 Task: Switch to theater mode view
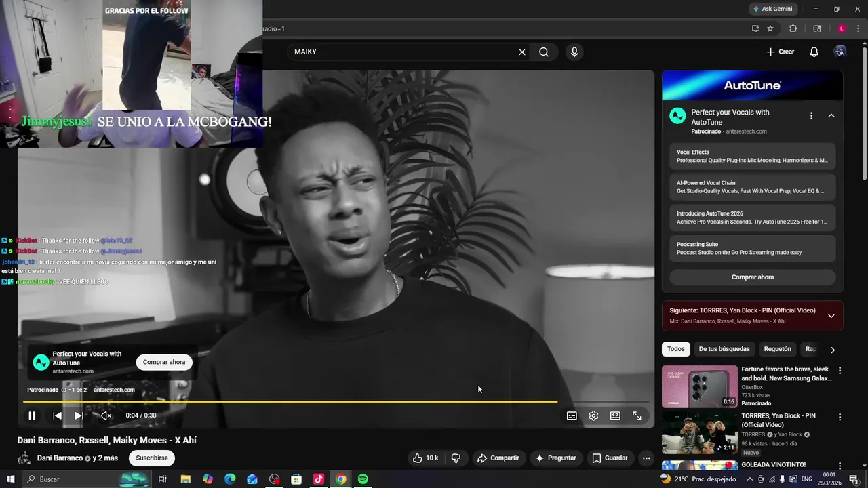[x=615, y=415]
